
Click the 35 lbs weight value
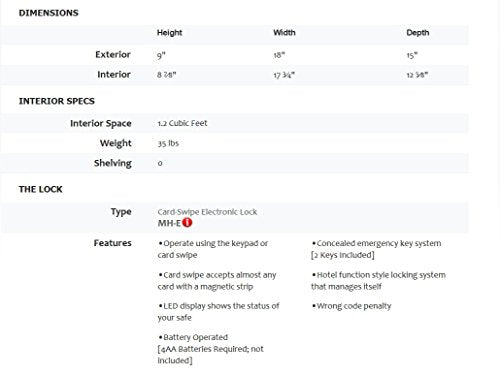[x=168, y=143]
